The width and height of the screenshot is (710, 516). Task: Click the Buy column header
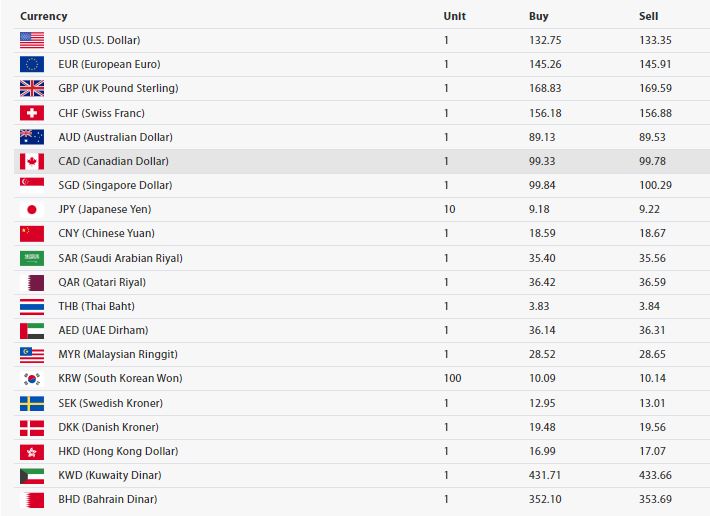click(538, 16)
